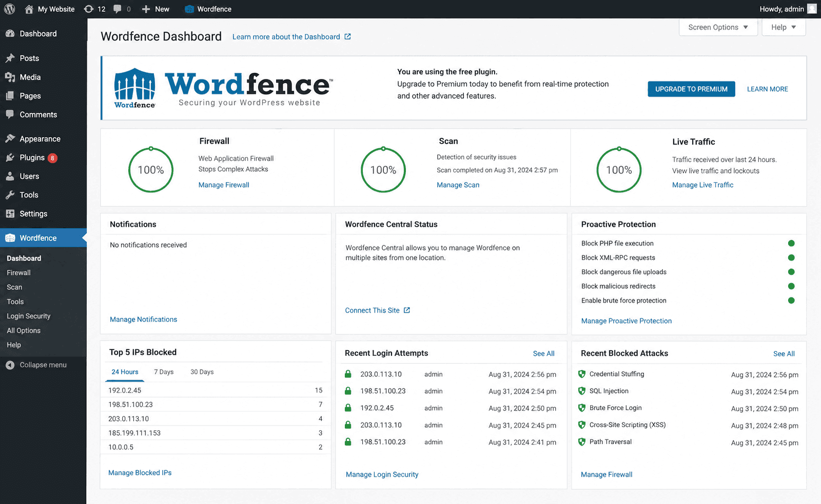Screen dimensions: 821x504
Task: Click lock icon for 2:56 pm login
Action: pos(348,374)
